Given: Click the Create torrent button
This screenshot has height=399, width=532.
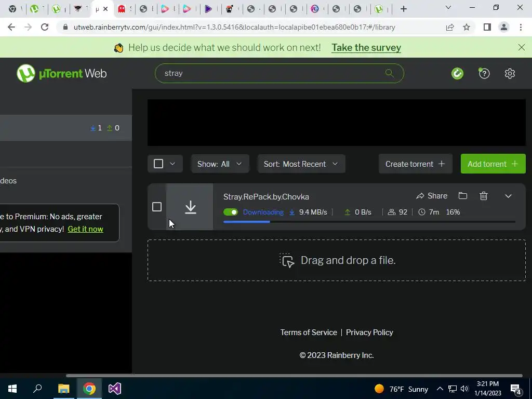Looking at the screenshot, I should pyautogui.click(x=415, y=164).
